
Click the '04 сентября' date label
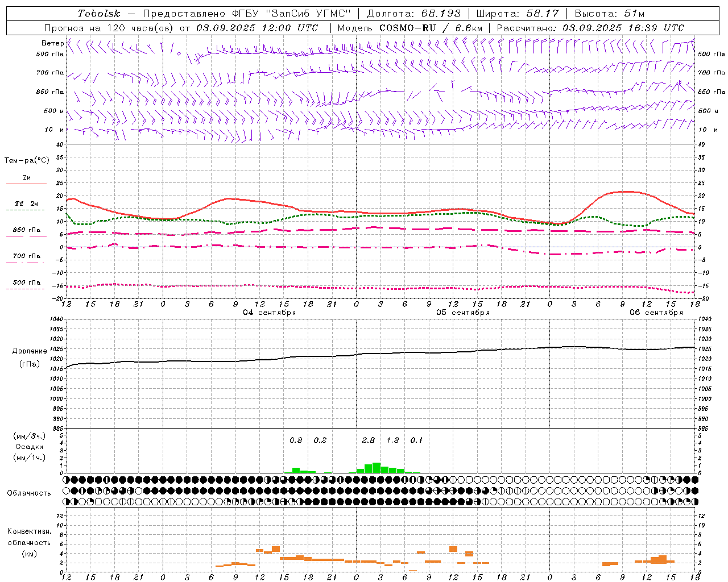pyautogui.click(x=270, y=313)
